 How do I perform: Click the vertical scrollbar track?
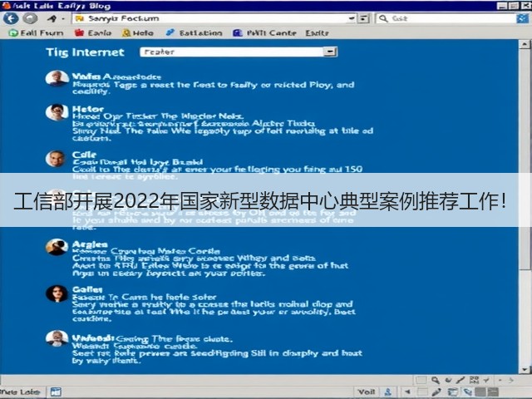(525, 207)
